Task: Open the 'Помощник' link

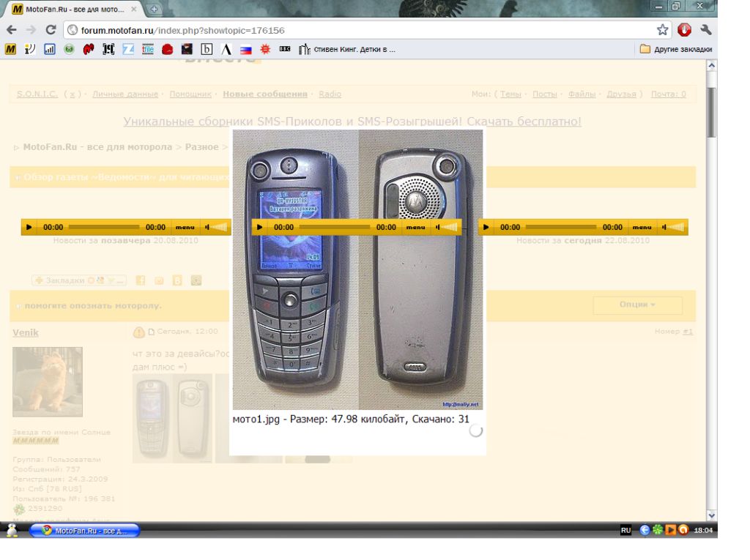Action: 190,94
